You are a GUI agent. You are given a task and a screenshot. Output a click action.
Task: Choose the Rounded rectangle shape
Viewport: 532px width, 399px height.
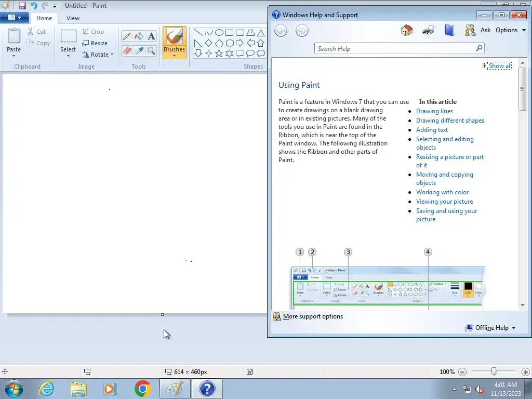pos(240,33)
